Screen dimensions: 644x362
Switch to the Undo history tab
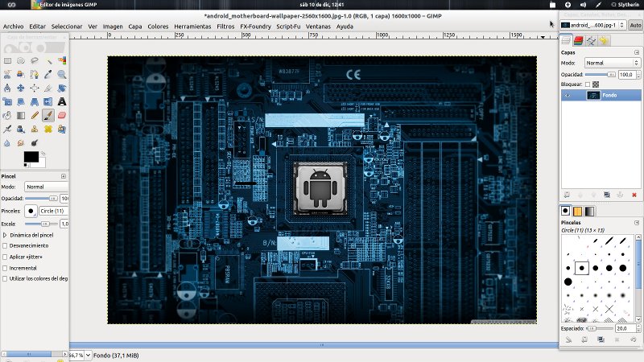point(604,41)
